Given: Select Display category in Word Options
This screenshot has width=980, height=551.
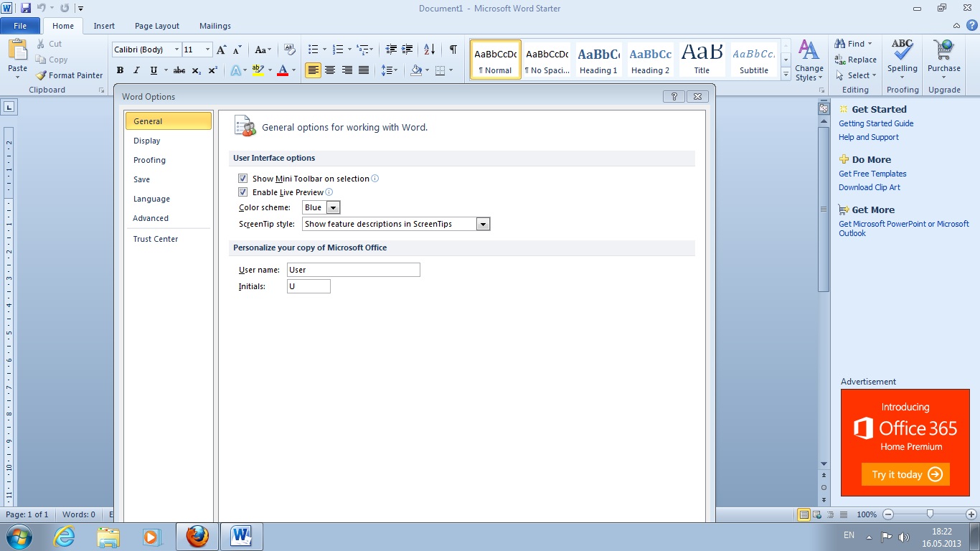Looking at the screenshot, I should coord(169,141).
